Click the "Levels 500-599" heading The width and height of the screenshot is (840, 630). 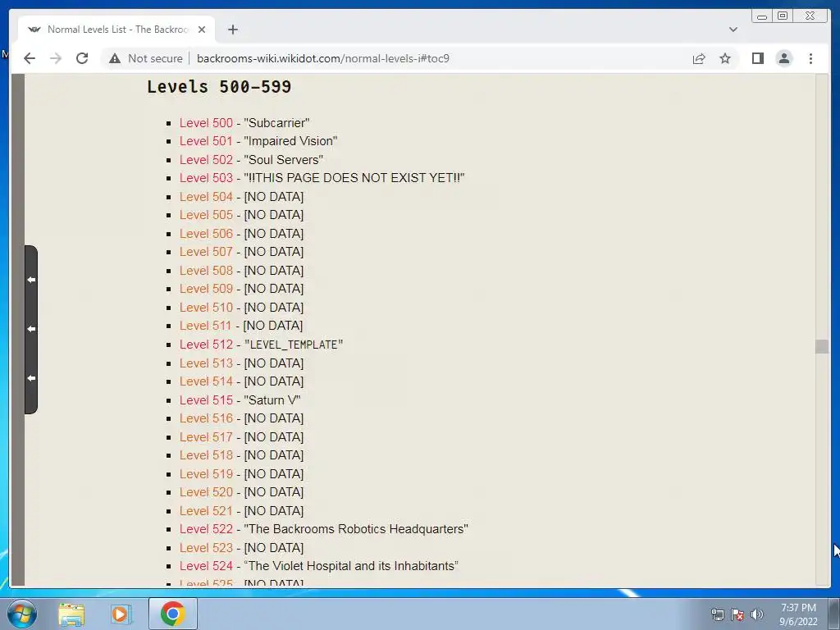219,87
